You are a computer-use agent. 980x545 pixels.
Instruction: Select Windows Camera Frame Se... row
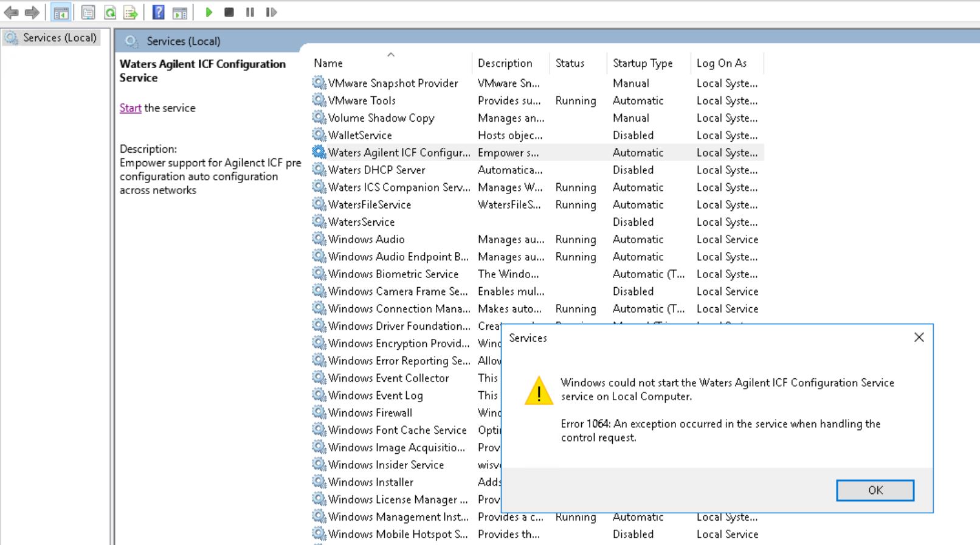tap(537, 291)
